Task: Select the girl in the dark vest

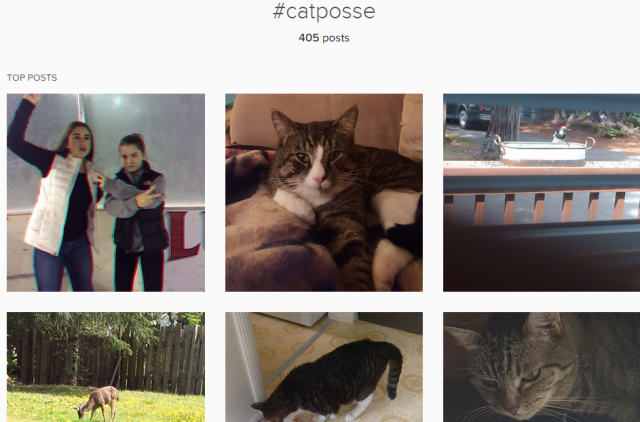Action: [x=139, y=212]
